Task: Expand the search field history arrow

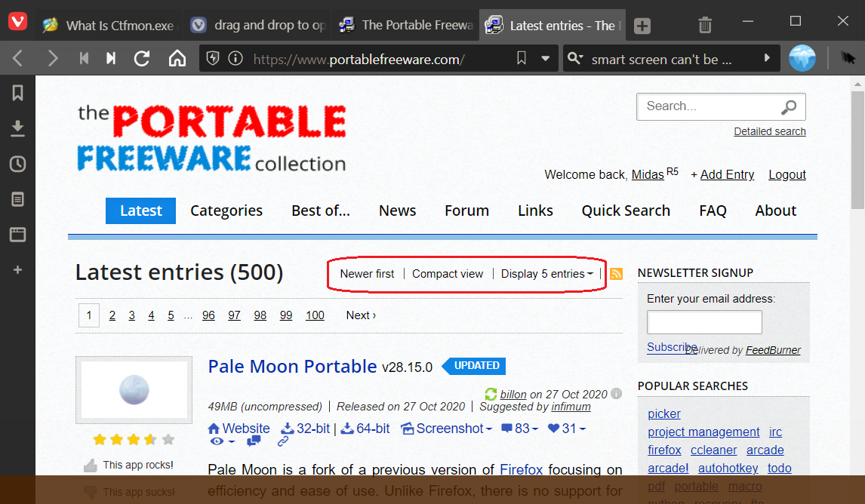Action: [x=766, y=58]
